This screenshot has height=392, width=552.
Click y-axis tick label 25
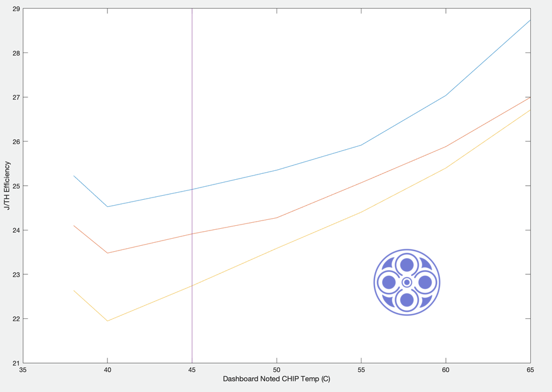tap(16, 186)
